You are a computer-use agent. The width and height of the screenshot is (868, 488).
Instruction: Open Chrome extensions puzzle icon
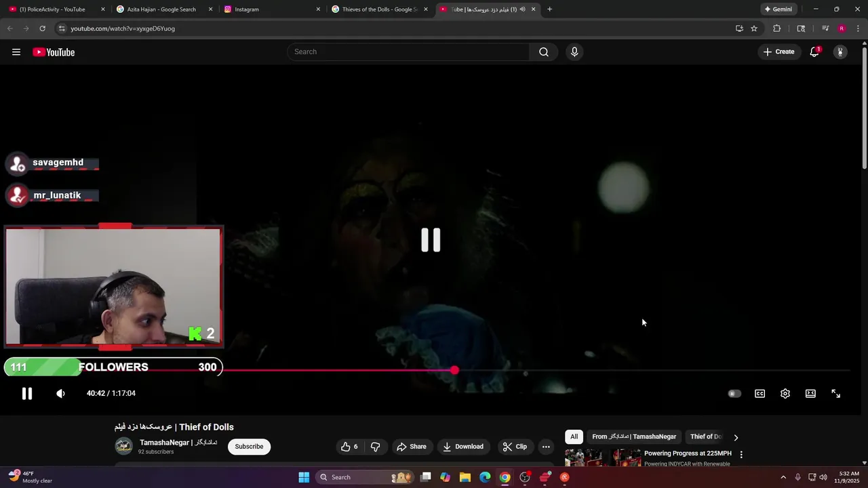pos(777,28)
